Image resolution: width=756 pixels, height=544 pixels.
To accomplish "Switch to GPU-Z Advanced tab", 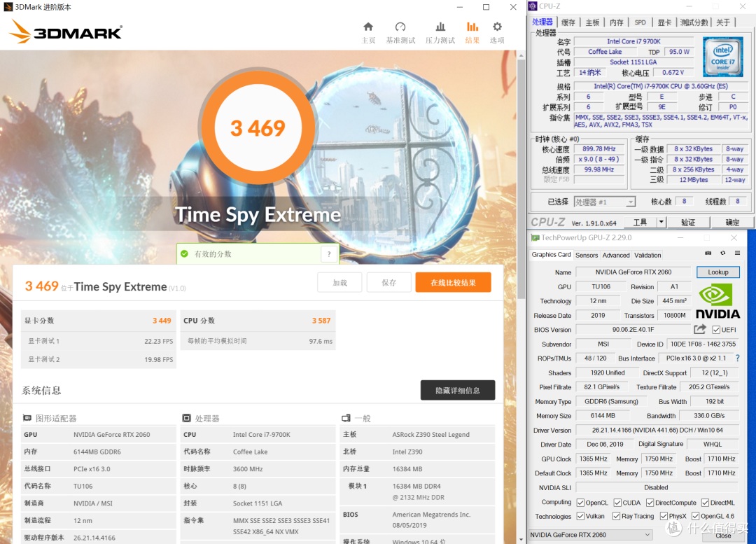I will [616, 255].
